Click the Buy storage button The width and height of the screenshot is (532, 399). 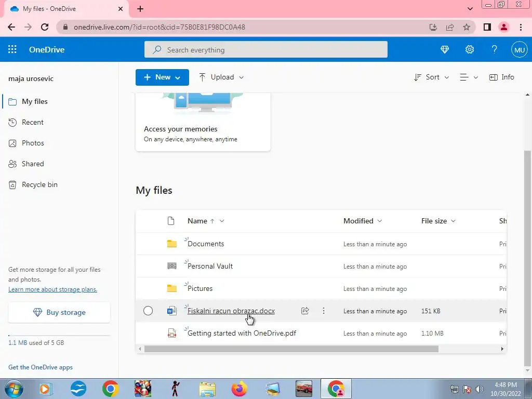pyautogui.click(x=59, y=312)
